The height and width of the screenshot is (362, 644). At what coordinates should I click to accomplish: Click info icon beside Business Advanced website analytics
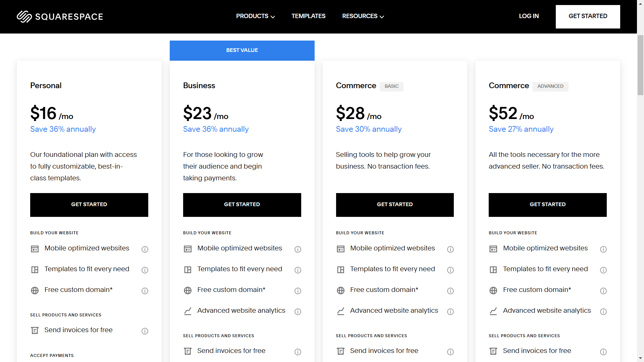[298, 311]
